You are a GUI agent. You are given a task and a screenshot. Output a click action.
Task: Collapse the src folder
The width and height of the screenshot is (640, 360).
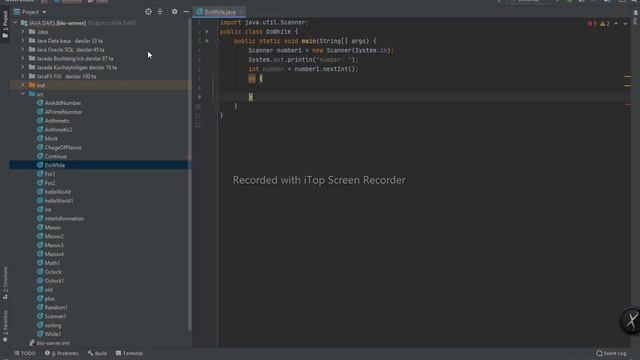pos(23,94)
